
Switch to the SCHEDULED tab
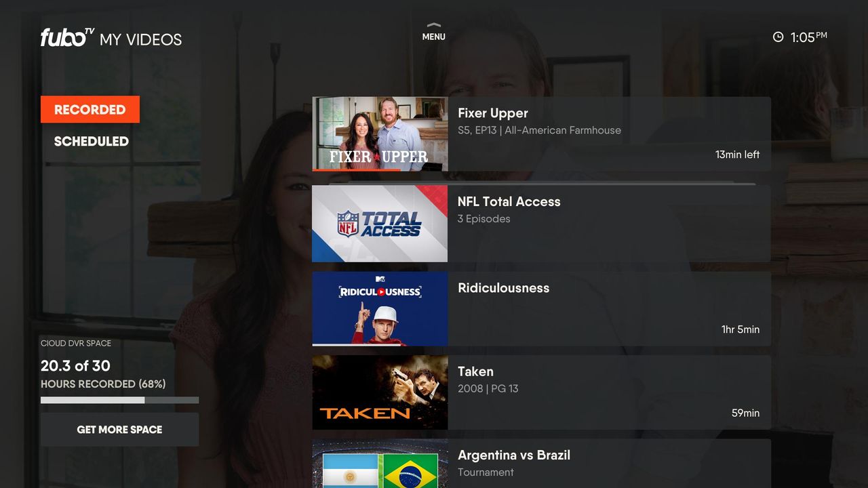pos(92,141)
